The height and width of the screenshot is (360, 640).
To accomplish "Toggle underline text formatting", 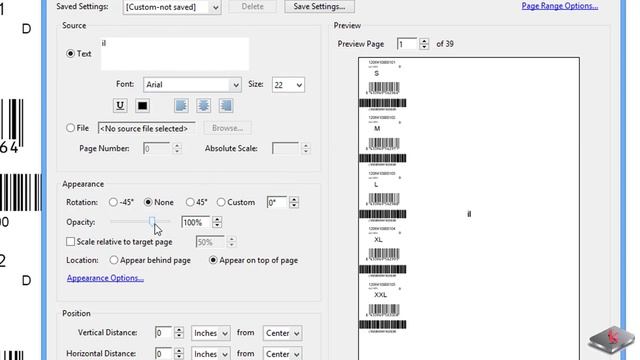I will pyautogui.click(x=120, y=106).
